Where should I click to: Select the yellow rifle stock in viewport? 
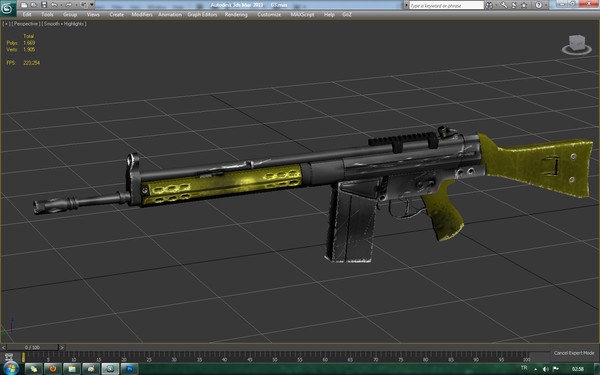[x=536, y=165]
